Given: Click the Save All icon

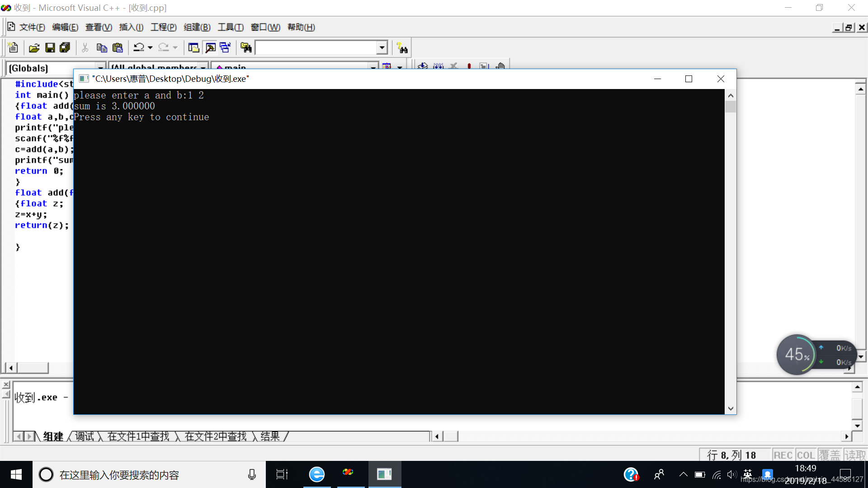Looking at the screenshot, I should click(x=65, y=47).
